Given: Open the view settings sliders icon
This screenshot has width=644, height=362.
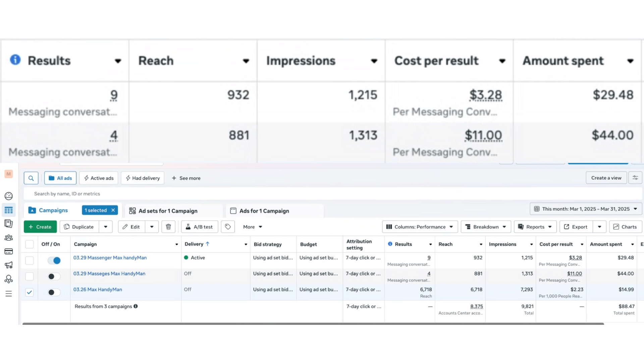Looking at the screenshot, I should [x=635, y=178].
